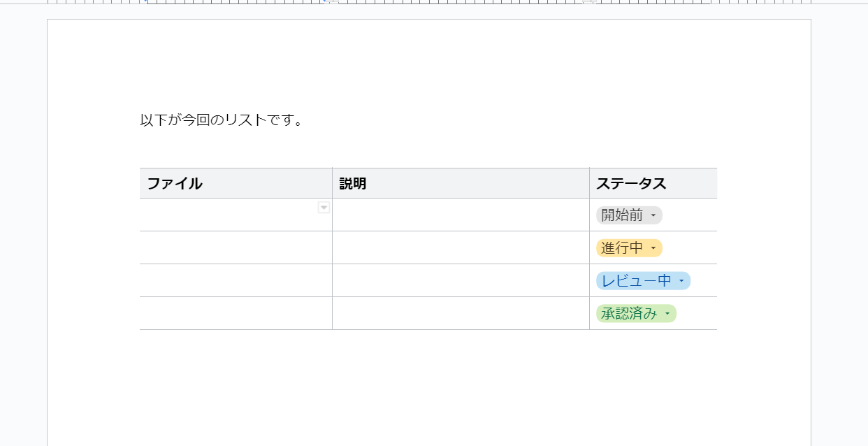
Task: Expand the レビュー中 status dropdown chip
Action: click(643, 281)
